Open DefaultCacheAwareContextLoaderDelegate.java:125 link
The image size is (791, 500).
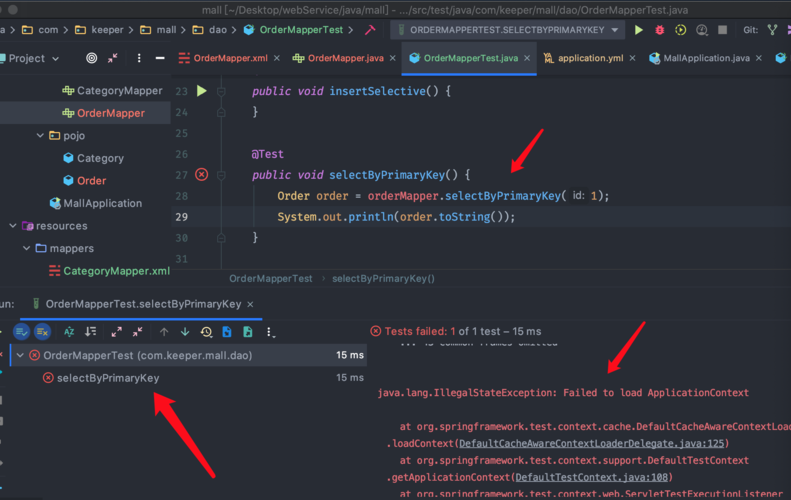(x=591, y=443)
